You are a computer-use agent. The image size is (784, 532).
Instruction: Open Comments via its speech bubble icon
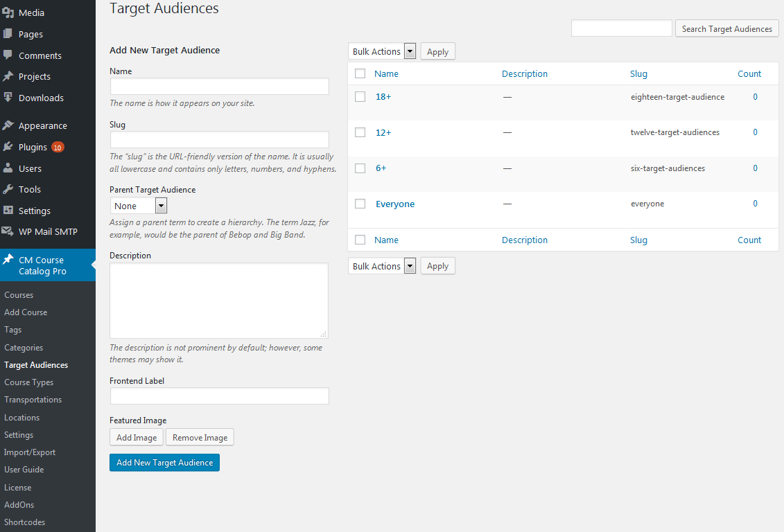[8, 55]
